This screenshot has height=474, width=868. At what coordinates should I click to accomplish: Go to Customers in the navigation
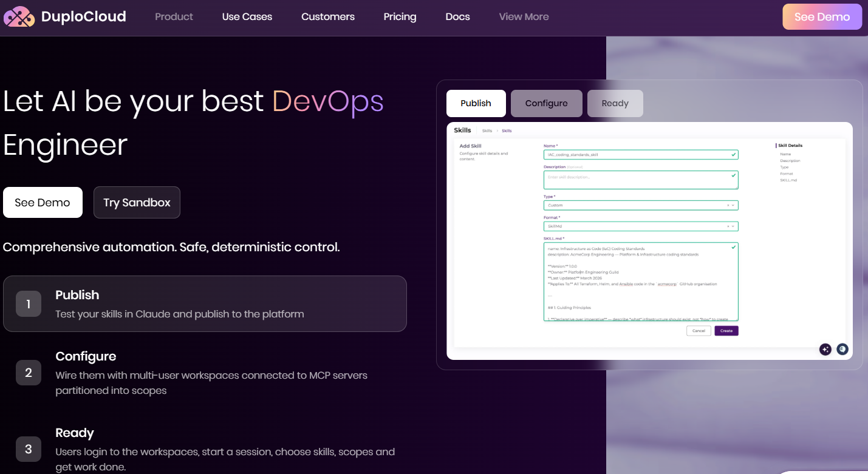pyautogui.click(x=328, y=17)
